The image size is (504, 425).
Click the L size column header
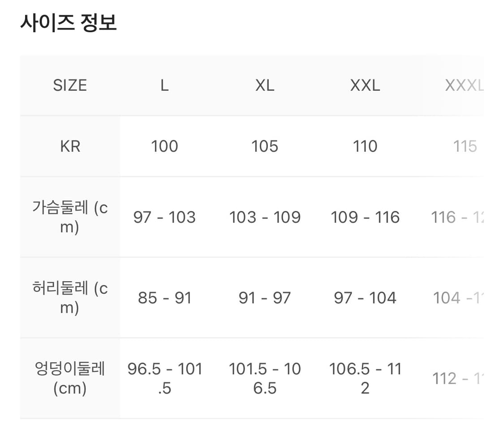click(x=164, y=85)
